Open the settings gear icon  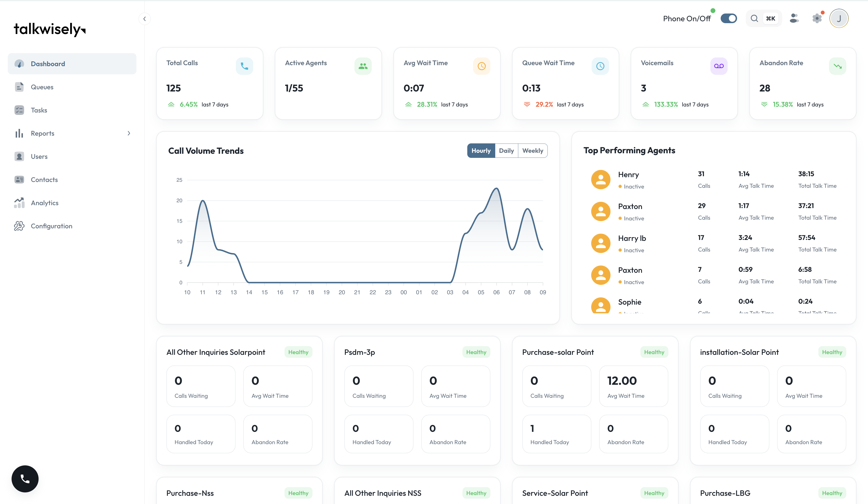[x=817, y=18]
